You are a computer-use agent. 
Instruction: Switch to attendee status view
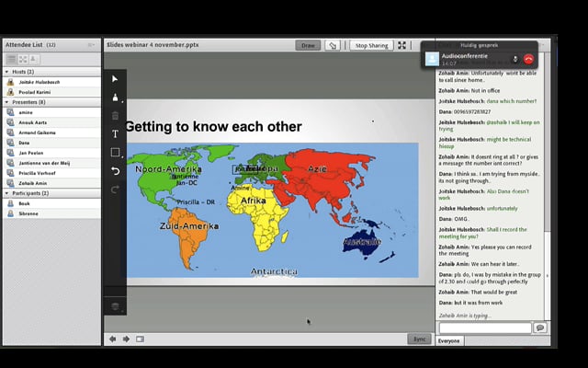point(33,59)
